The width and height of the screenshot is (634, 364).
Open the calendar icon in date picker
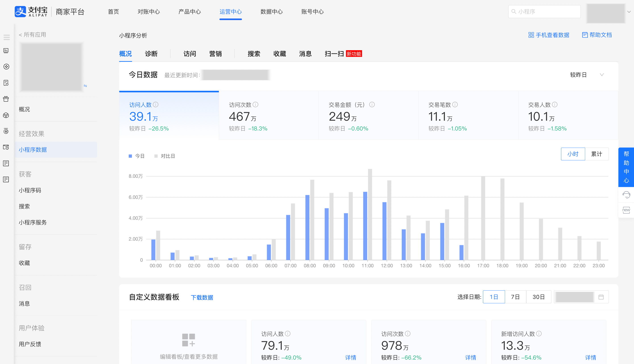pos(601,297)
